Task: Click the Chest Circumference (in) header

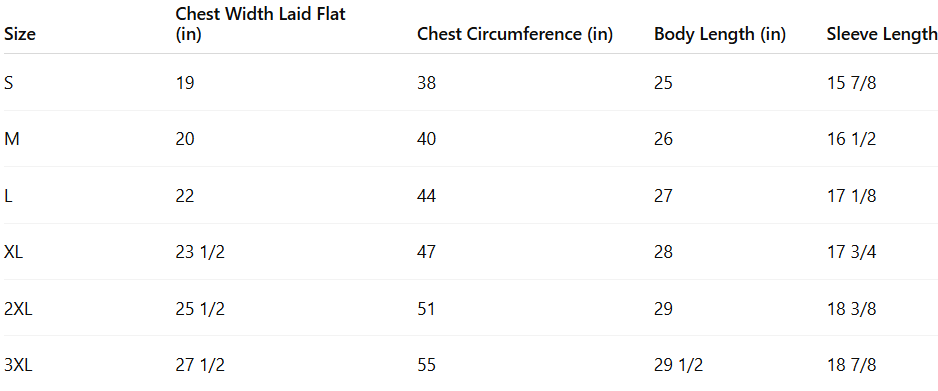Action: tap(514, 35)
